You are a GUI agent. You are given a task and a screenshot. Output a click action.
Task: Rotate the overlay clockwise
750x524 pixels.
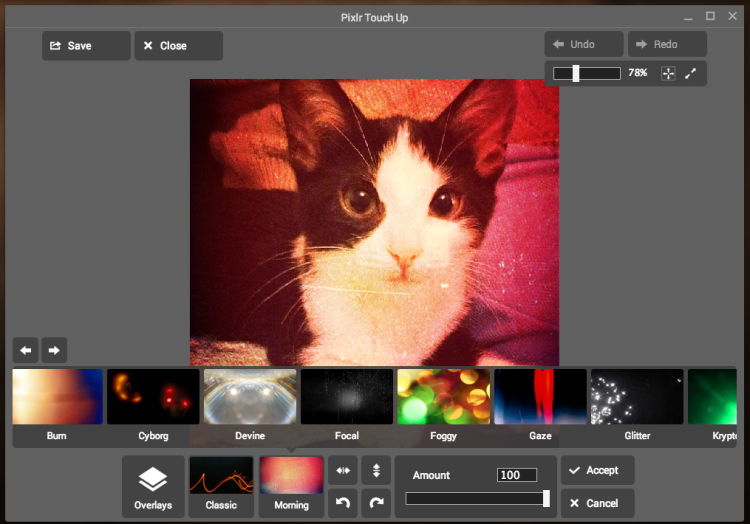click(x=376, y=503)
